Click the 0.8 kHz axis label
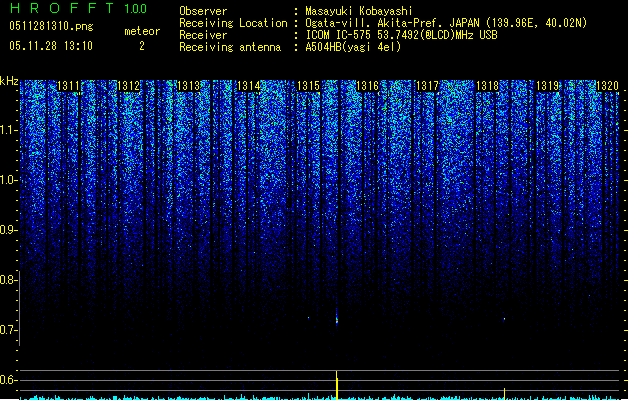This screenshot has height=400, width=629. (8, 280)
